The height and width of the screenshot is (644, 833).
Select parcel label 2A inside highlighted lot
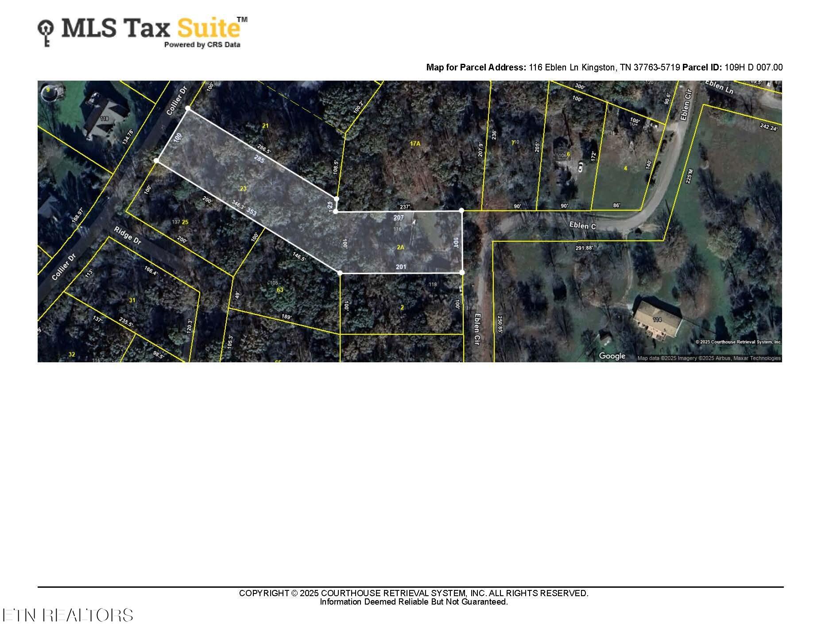[x=400, y=247]
